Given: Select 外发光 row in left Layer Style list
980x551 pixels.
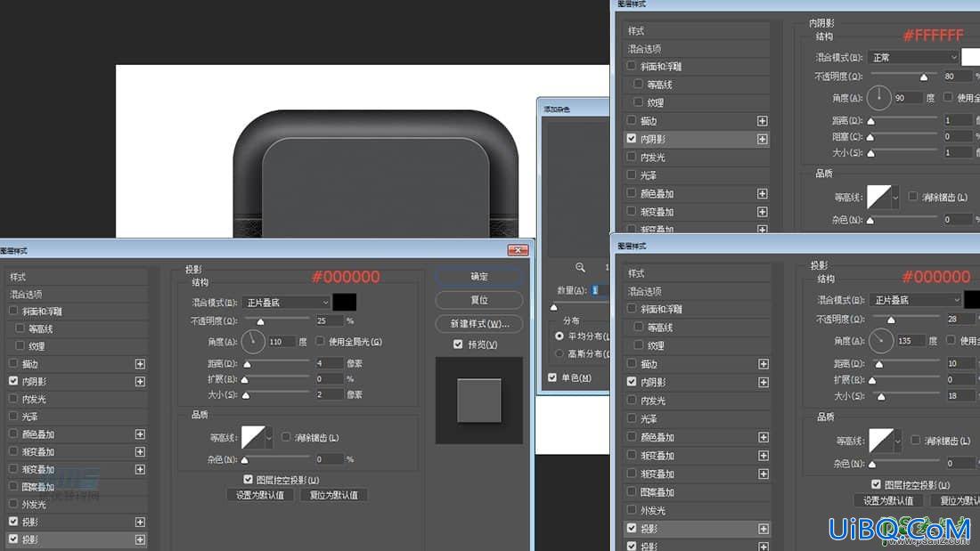Looking at the screenshot, I should coord(77,504).
